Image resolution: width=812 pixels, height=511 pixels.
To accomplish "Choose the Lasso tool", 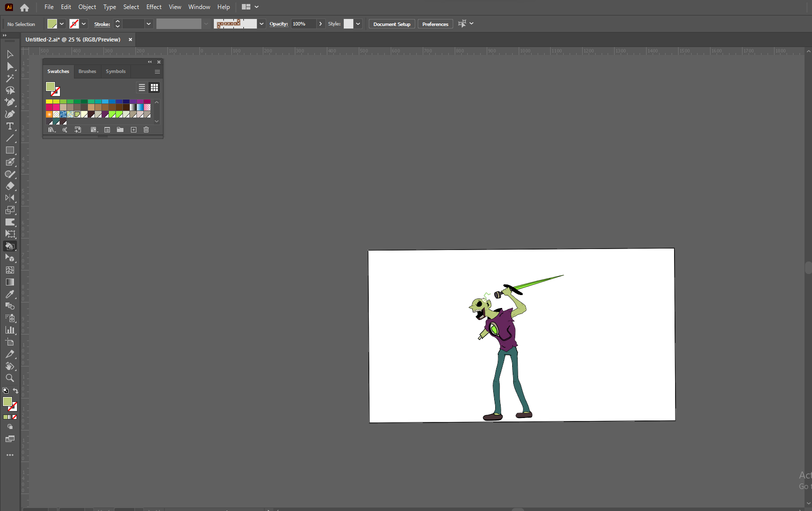I will click(x=9, y=90).
